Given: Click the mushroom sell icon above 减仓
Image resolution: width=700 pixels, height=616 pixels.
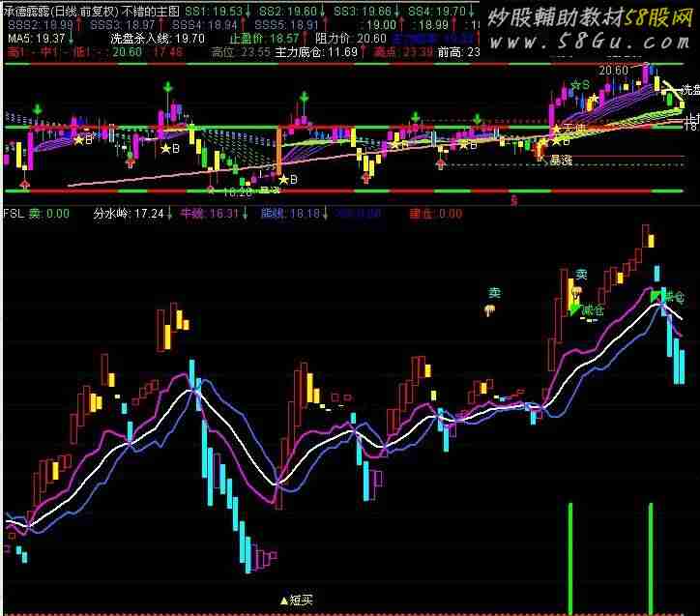Looking at the screenshot, I should tap(577, 292).
